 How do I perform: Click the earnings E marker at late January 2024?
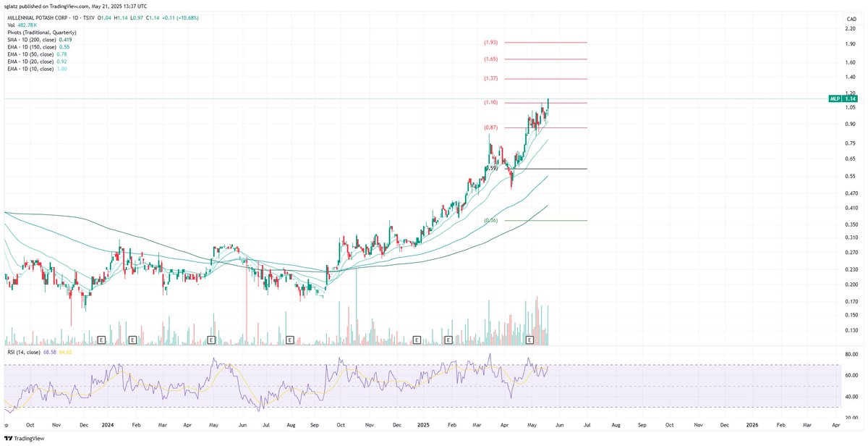(x=132, y=339)
